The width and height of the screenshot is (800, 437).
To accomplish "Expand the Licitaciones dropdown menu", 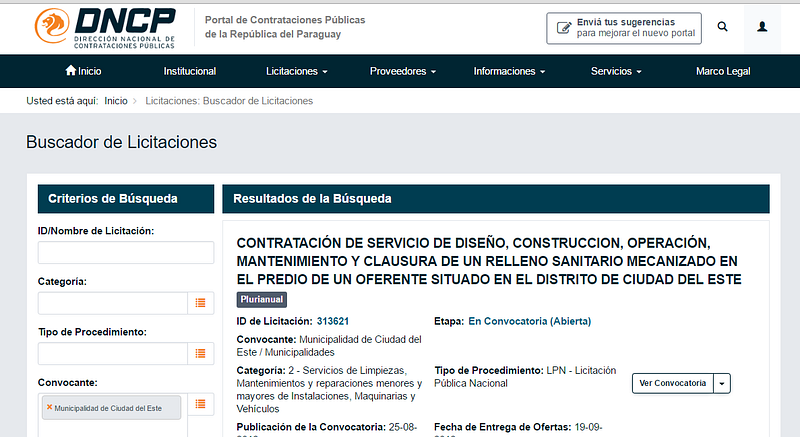I will [296, 71].
